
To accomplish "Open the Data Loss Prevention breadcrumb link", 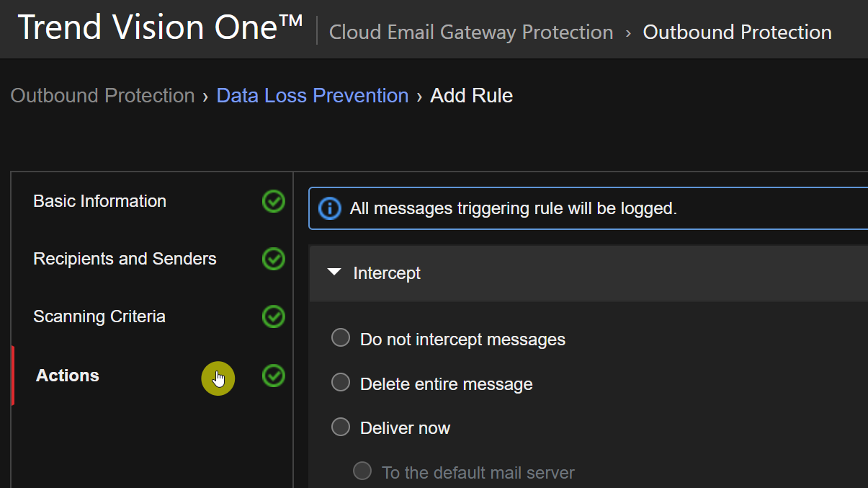I will [313, 96].
